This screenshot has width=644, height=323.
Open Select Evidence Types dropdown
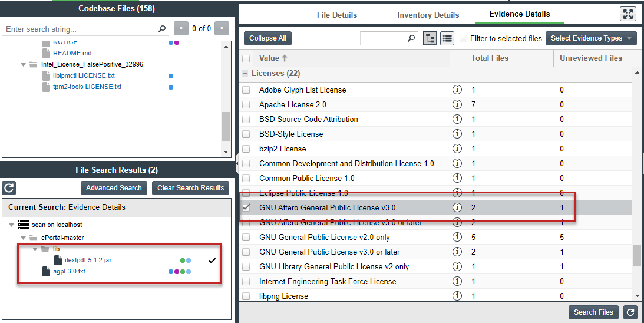(x=591, y=38)
